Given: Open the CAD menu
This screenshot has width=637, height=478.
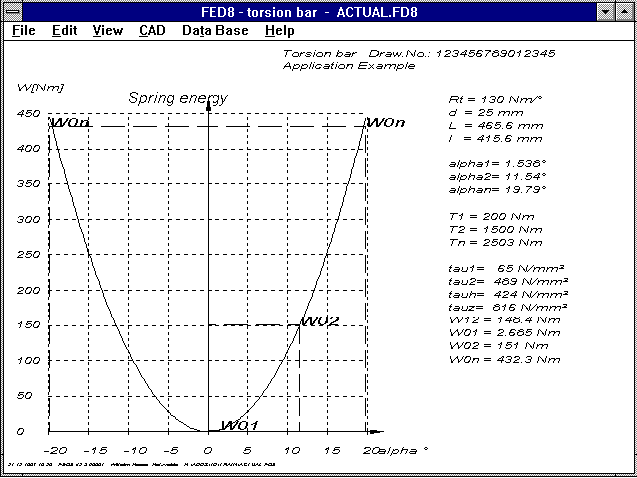Looking at the screenshot, I should coord(152,30).
